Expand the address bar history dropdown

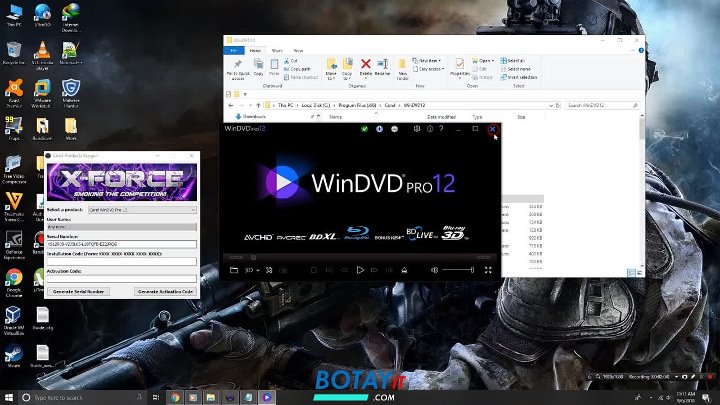pos(551,105)
